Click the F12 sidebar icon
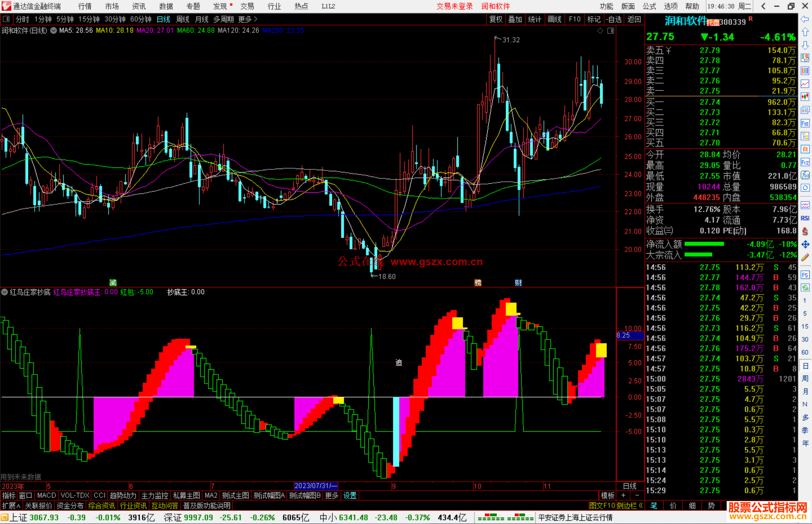The image size is (812, 524). [805, 162]
